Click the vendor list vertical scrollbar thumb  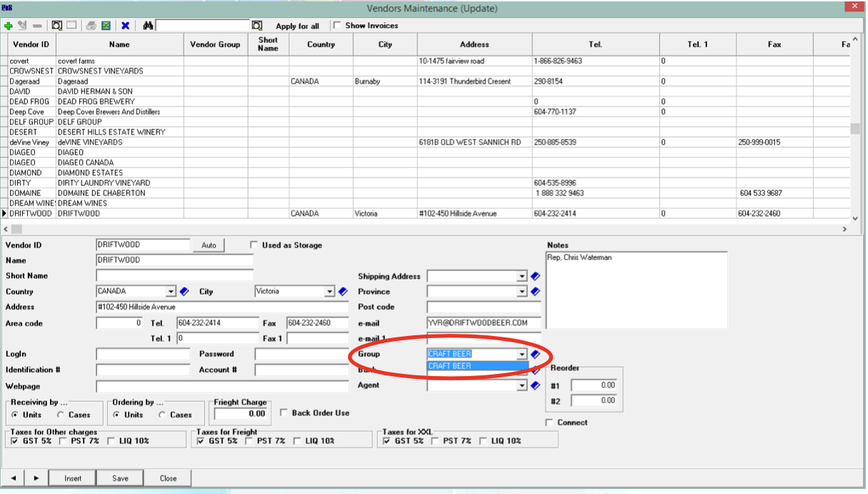click(854, 129)
